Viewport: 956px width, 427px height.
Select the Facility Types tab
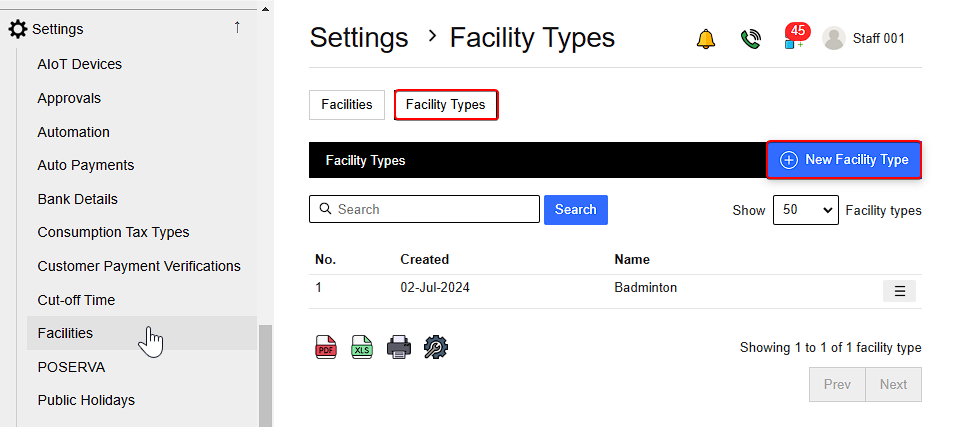click(x=445, y=105)
